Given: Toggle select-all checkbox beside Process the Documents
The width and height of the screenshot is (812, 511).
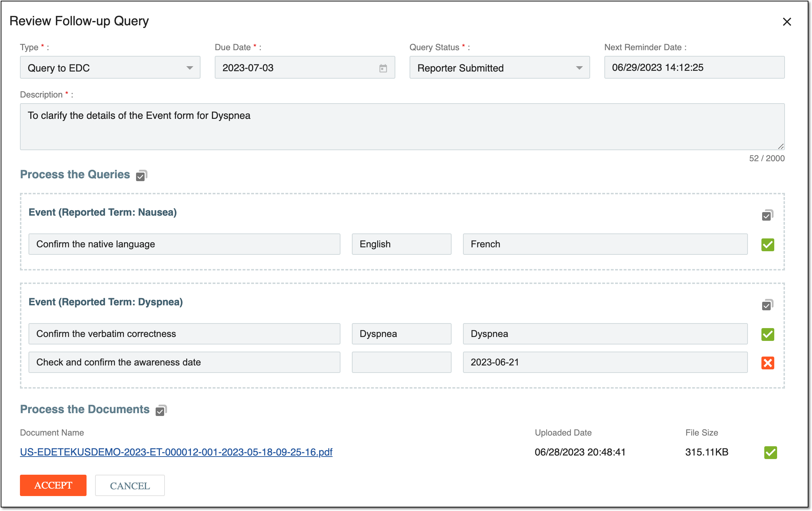Looking at the screenshot, I should (x=161, y=410).
